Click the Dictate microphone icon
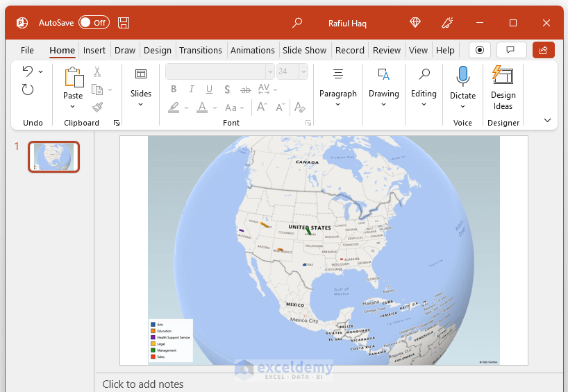 tap(463, 76)
